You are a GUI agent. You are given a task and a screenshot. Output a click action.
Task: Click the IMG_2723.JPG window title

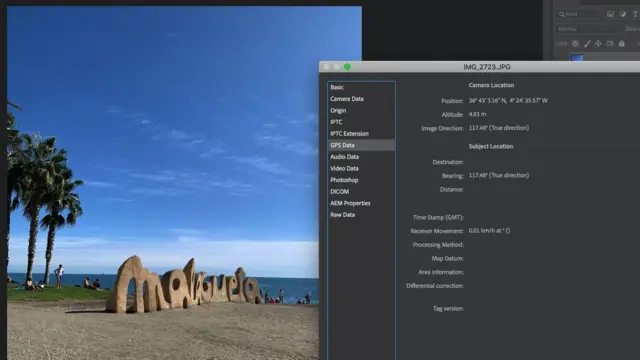tap(487, 67)
